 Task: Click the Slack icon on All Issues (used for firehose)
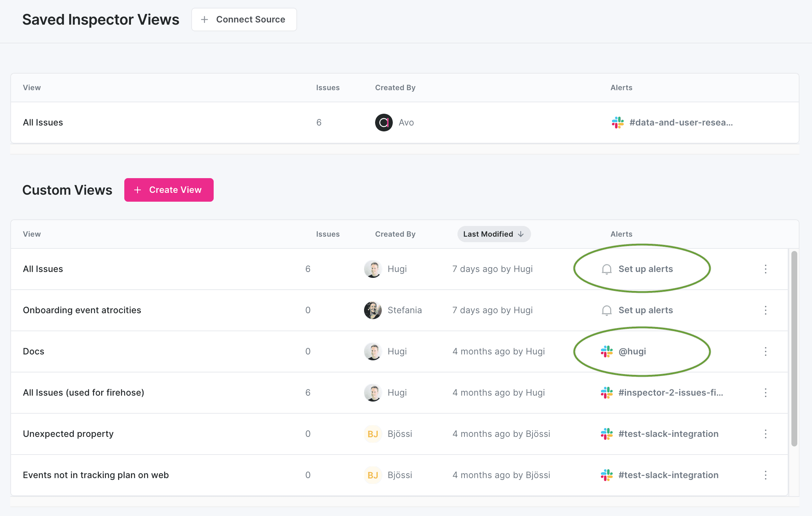coord(607,393)
